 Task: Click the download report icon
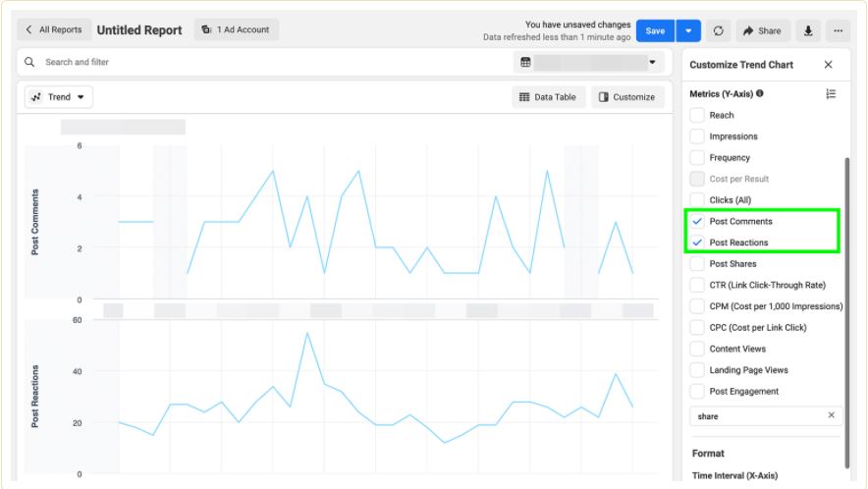tap(808, 30)
